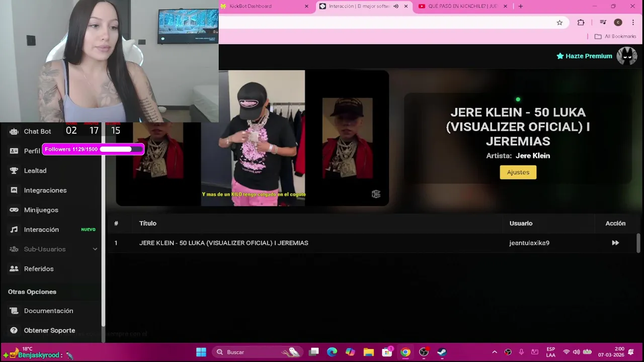Skip song with fast-forward icon for jeantulaxika9

pyautogui.click(x=615, y=243)
